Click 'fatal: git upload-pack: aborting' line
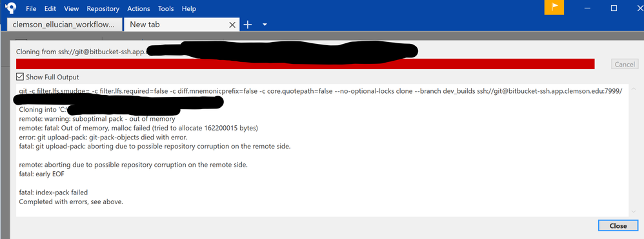The height and width of the screenshot is (239, 644). tap(155, 146)
